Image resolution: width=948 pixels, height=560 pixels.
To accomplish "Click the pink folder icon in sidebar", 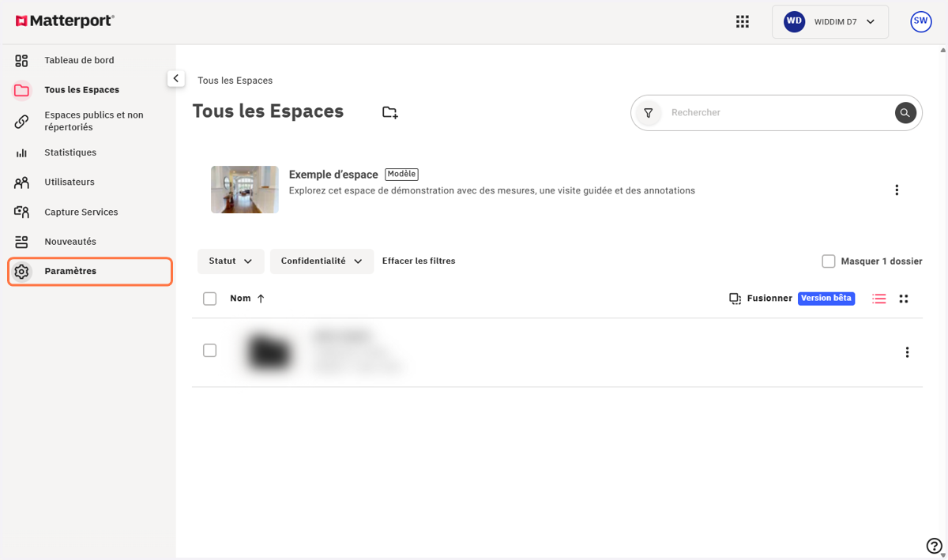I will 22,90.
